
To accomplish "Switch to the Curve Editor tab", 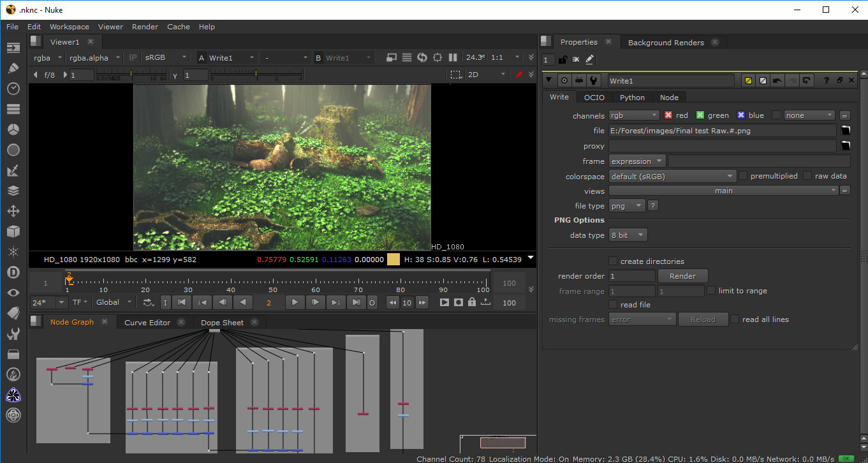I will [x=147, y=322].
